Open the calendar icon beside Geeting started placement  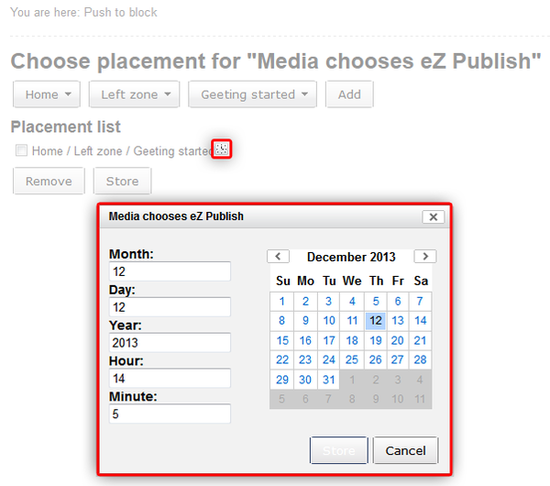pos(221,149)
